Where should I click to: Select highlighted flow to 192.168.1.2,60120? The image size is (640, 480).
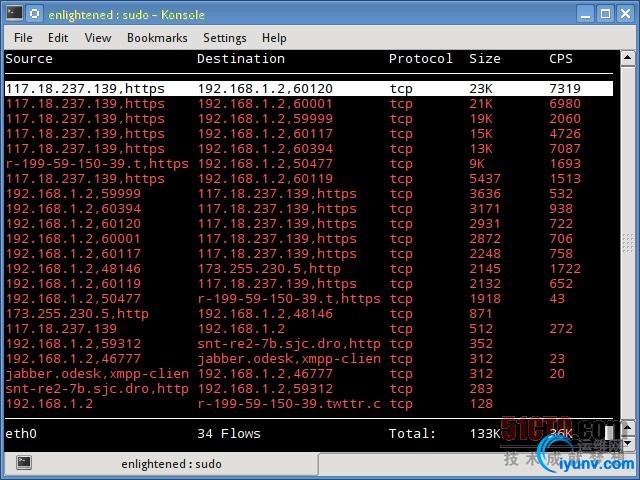click(309, 89)
